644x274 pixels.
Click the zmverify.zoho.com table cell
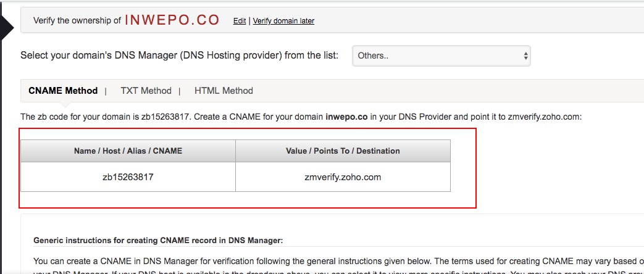point(343,177)
